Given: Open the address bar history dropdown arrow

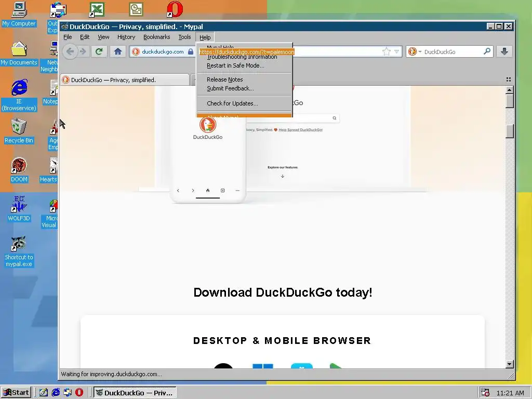Looking at the screenshot, I should point(396,51).
